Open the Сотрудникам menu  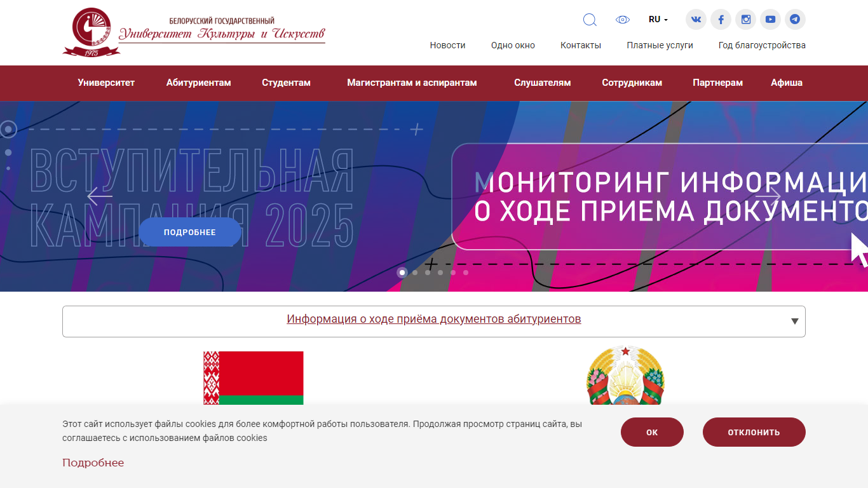632,83
